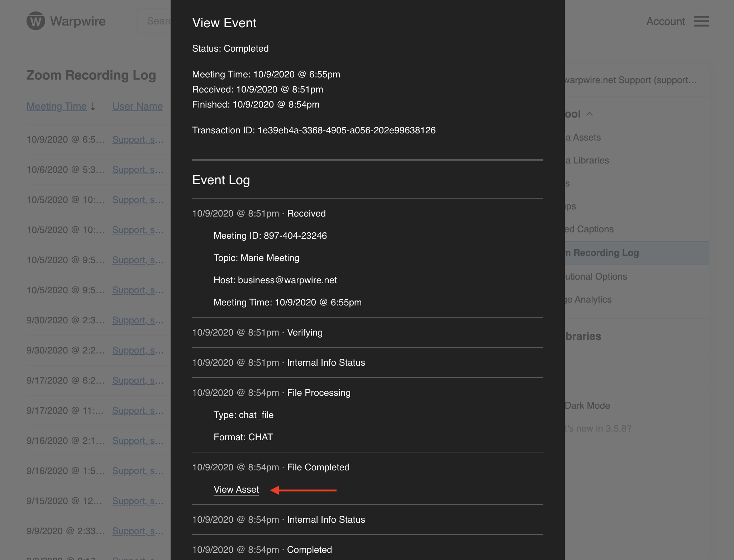The image size is (734, 560).
Task: Sort by User Name column header
Action: pyautogui.click(x=138, y=106)
